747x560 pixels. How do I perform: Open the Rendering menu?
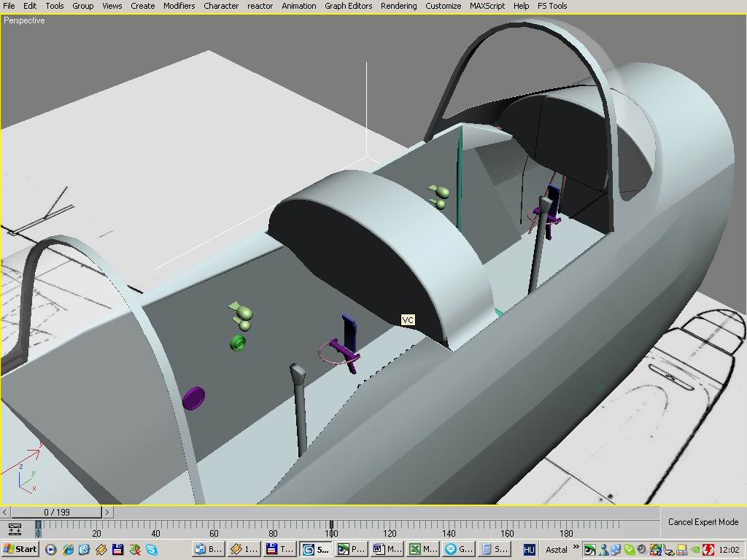[399, 6]
